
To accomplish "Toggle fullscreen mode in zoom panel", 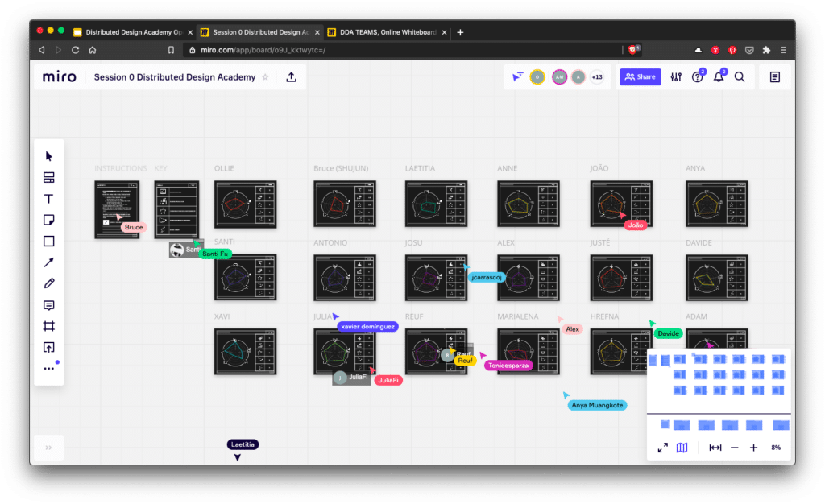I will pos(662,448).
